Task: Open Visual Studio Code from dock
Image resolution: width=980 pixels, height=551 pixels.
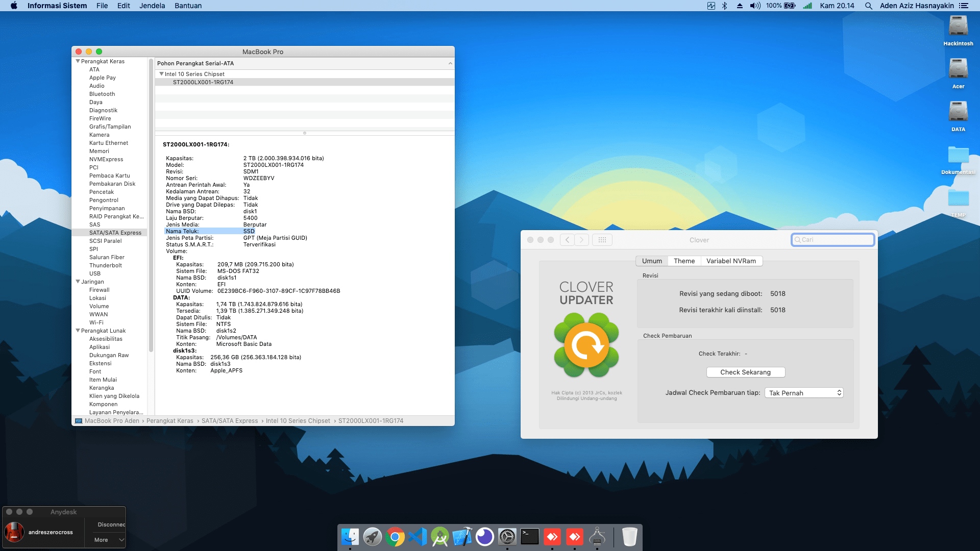Action: 418,537
